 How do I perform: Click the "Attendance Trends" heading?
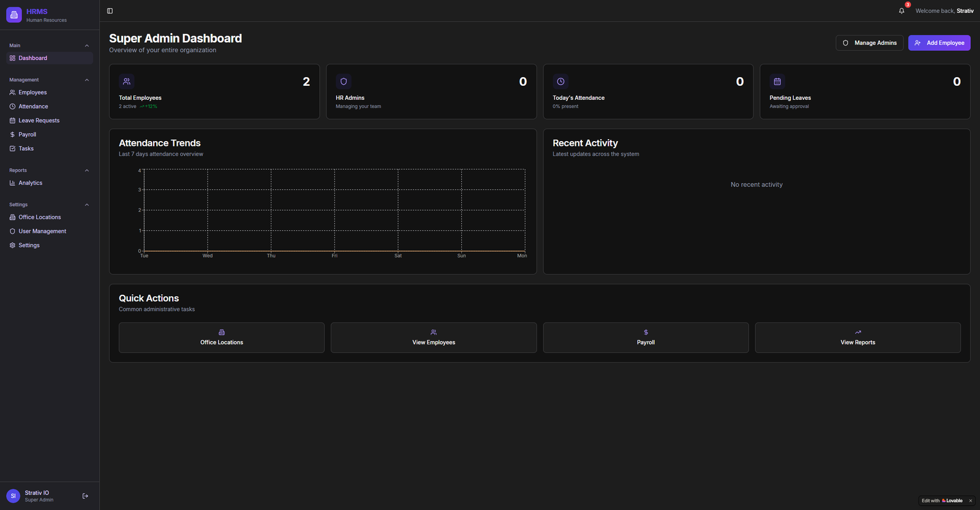click(x=160, y=143)
